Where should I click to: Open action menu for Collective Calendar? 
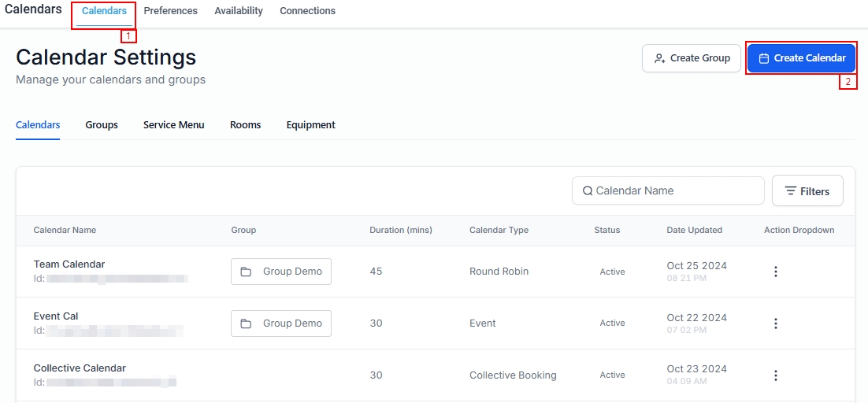pos(775,375)
